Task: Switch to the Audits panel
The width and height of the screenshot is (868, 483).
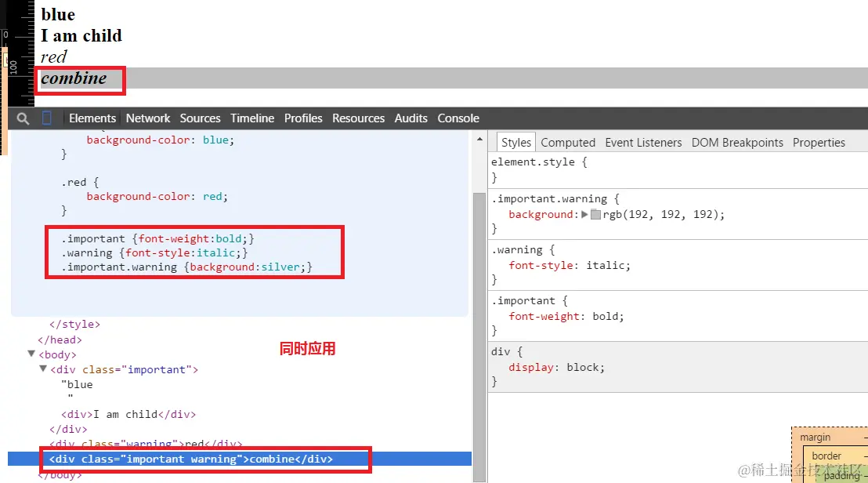Action: tap(410, 118)
